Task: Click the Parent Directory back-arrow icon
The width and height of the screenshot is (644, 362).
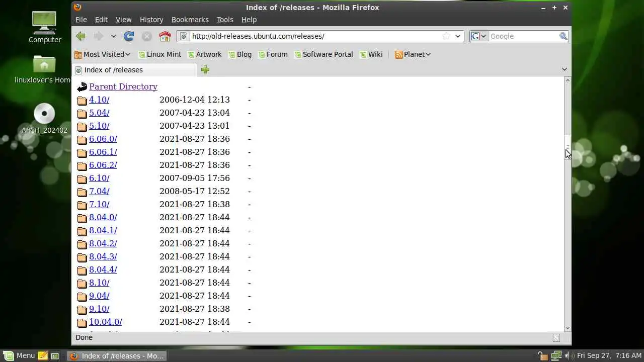Action: 82,87
